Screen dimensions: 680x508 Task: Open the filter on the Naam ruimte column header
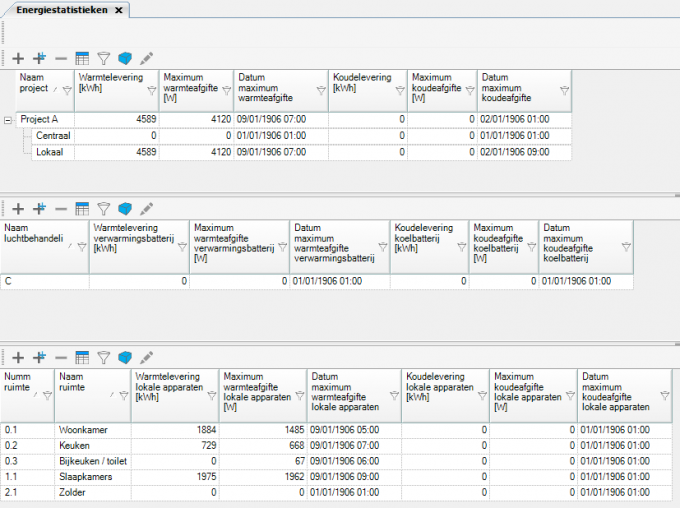coord(123,396)
